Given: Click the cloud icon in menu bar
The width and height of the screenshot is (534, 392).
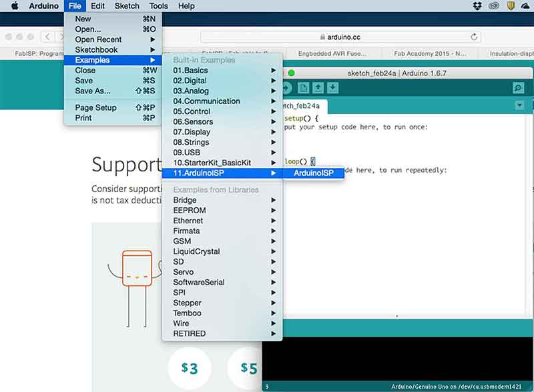Looking at the screenshot, I should (526, 6).
